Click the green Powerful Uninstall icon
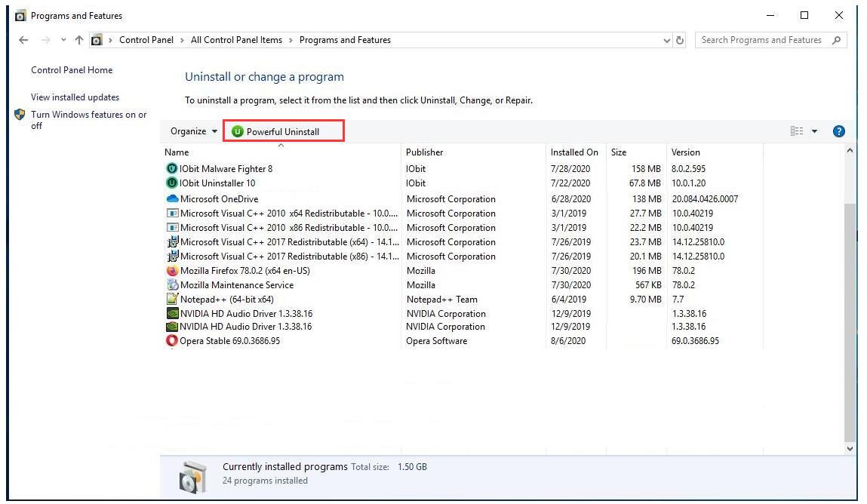867x504 pixels. [237, 131]
